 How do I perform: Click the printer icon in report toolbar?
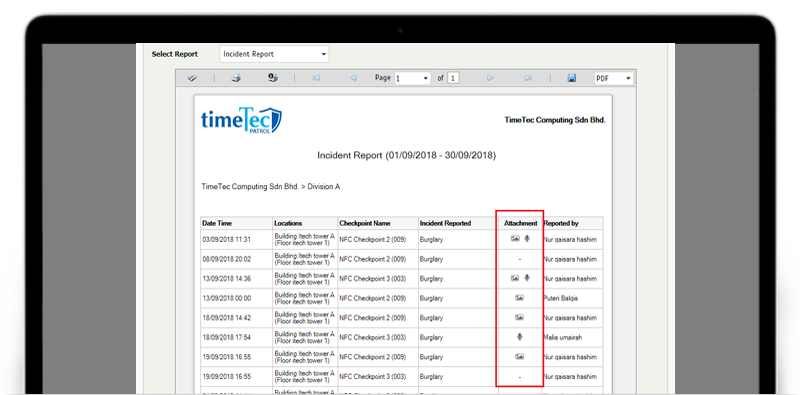coord(236,78)
